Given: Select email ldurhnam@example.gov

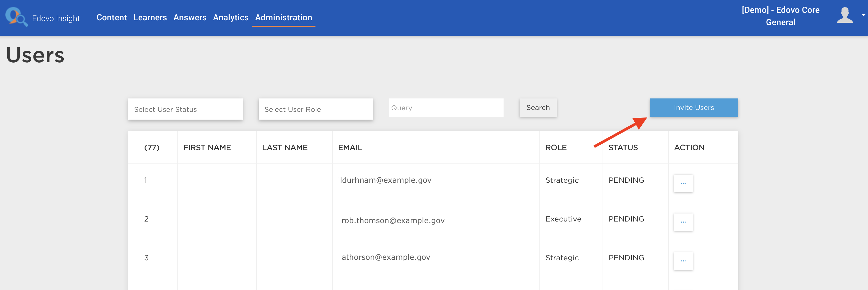Looking at the screenshot, I should [386, 180].
